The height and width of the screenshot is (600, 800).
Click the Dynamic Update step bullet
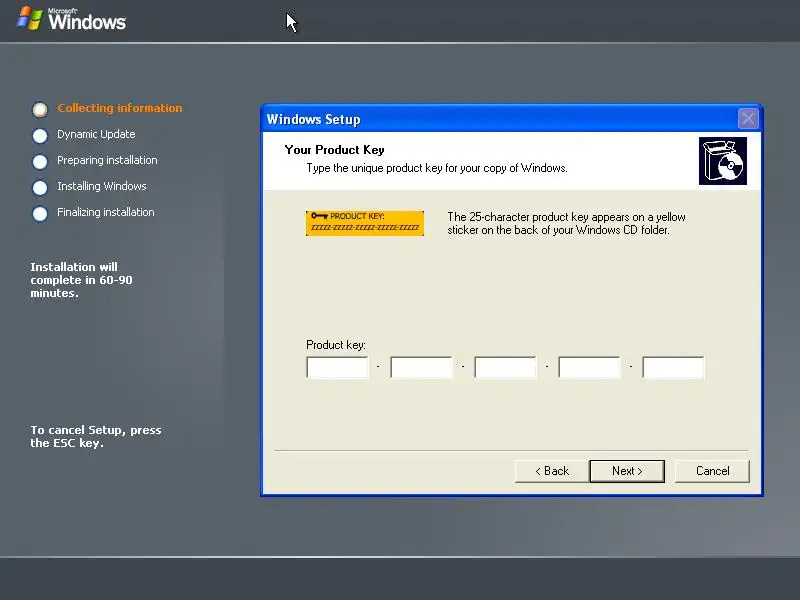coord(40,135)
